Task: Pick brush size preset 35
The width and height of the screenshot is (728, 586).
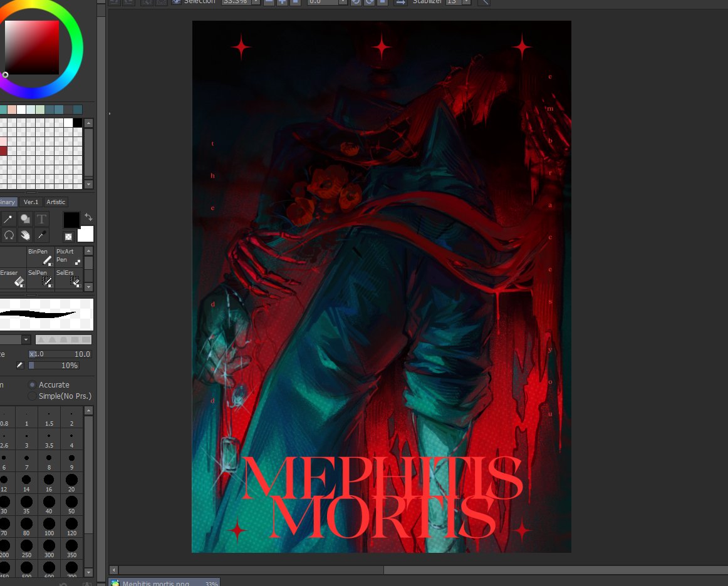Action: click(x=26, y=505)
